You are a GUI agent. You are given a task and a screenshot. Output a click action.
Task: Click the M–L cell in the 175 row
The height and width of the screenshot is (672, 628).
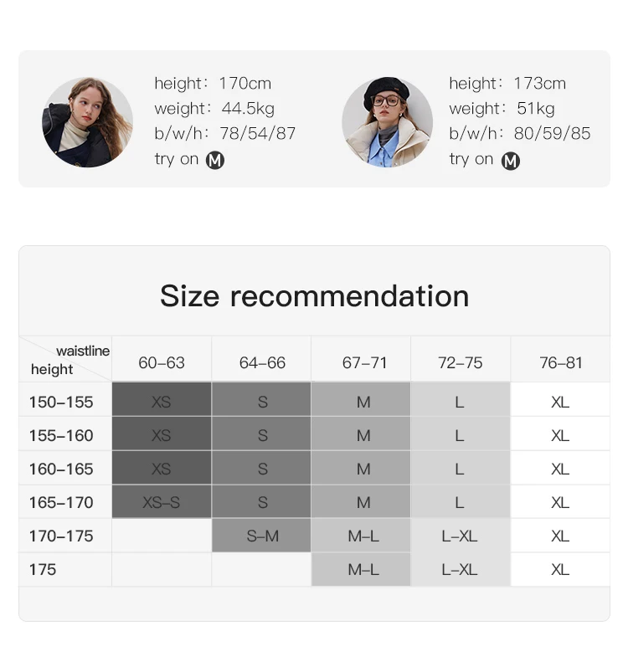tap(361, 570)
